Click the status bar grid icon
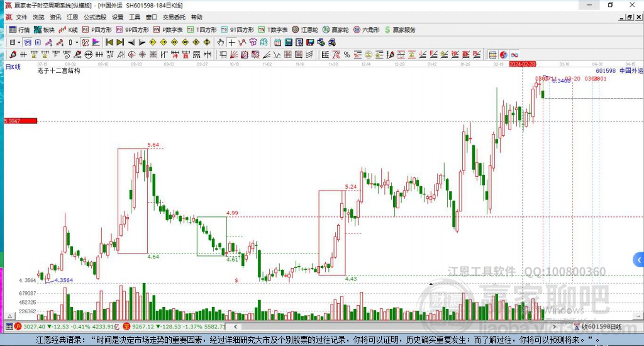 [9, 326]
